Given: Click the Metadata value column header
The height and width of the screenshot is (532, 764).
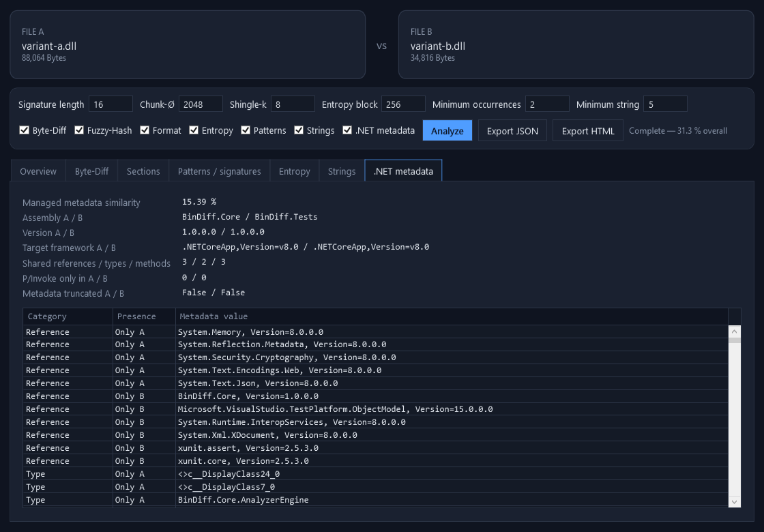Looking at the screenshot, I should tap(452, 316).
